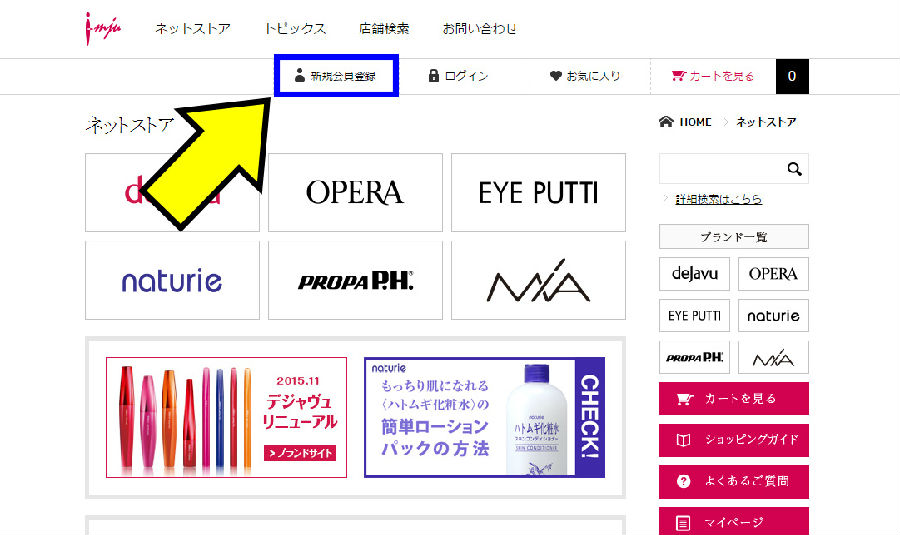900x535 pixels.
Task: Open the 店舗検索 menu item
Action: (x=384, y=28)
